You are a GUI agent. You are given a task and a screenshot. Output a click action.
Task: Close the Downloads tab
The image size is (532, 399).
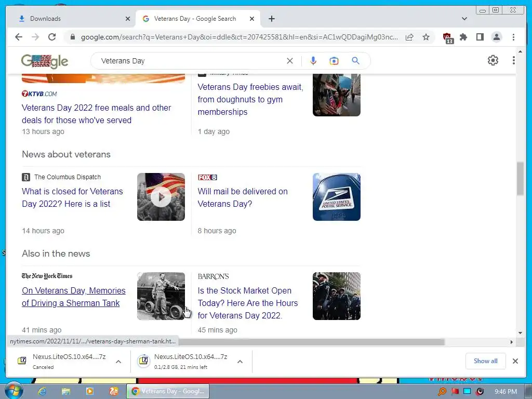click(x=128, y=19)
